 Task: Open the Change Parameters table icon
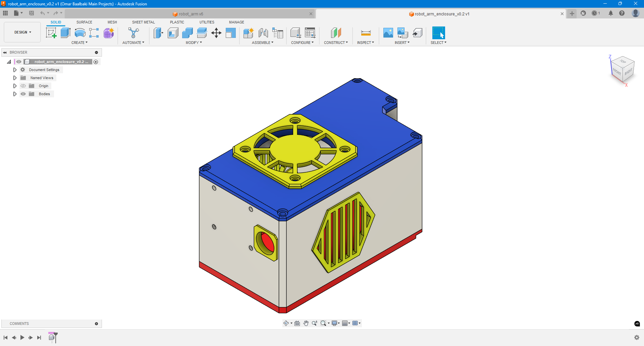(310, 33)
